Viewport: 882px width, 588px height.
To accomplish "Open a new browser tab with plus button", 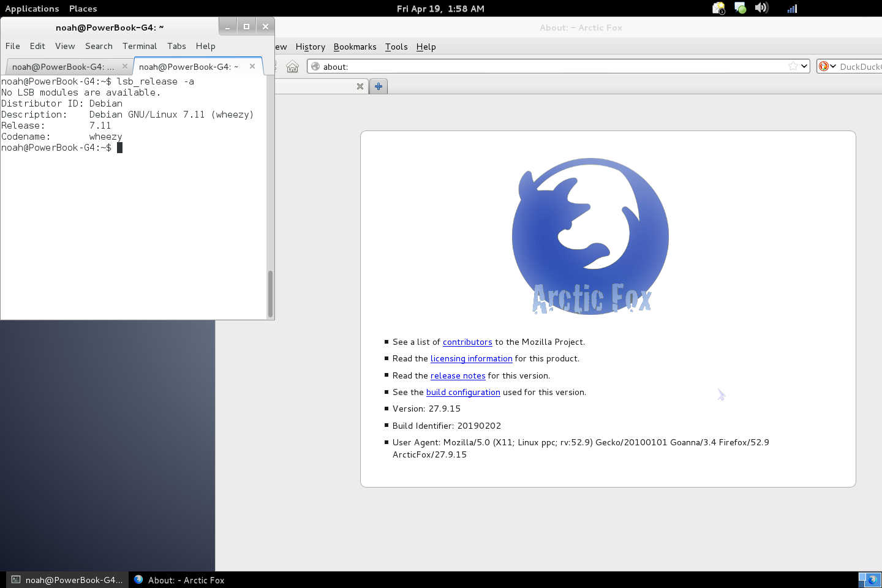I will point(379,86).
